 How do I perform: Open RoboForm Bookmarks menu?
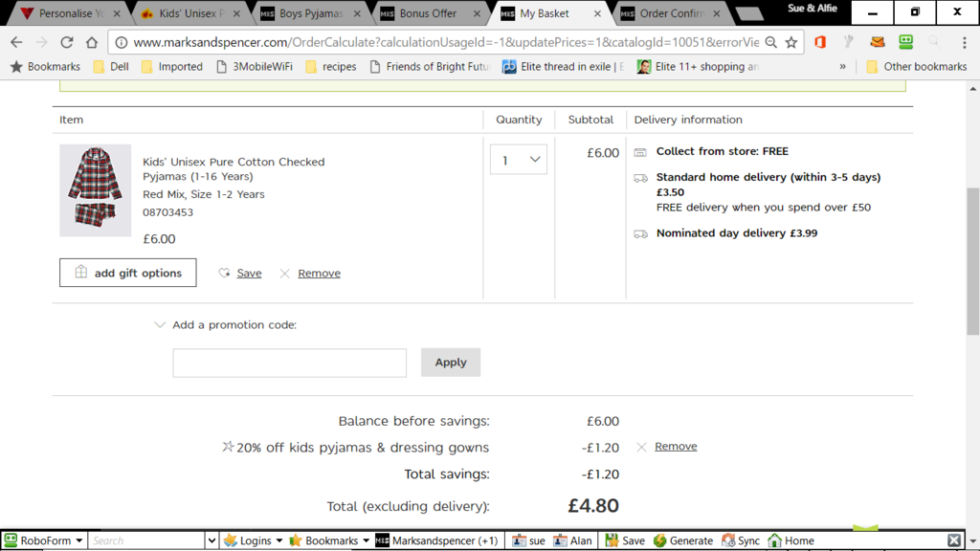coord(329,540)
